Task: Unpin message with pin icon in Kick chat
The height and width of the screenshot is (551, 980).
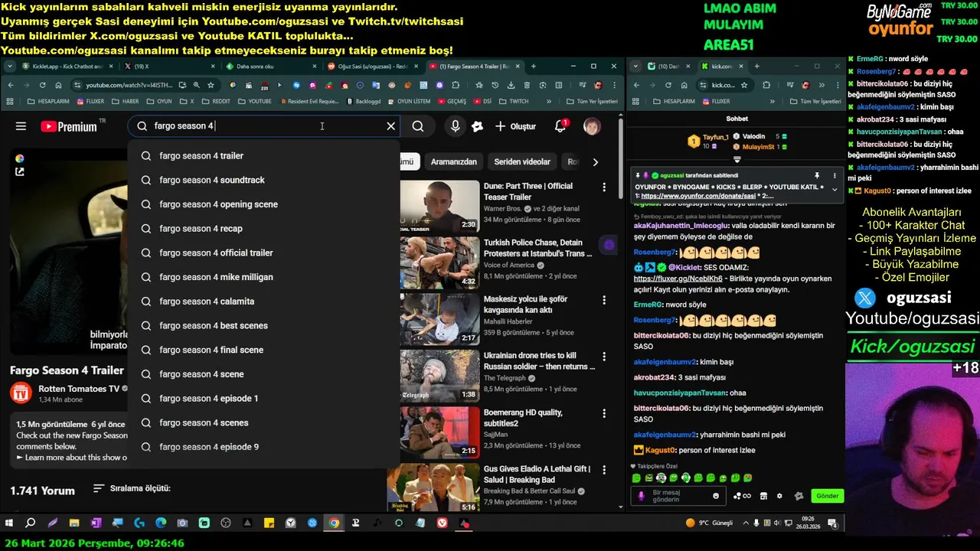Action: 817,176
